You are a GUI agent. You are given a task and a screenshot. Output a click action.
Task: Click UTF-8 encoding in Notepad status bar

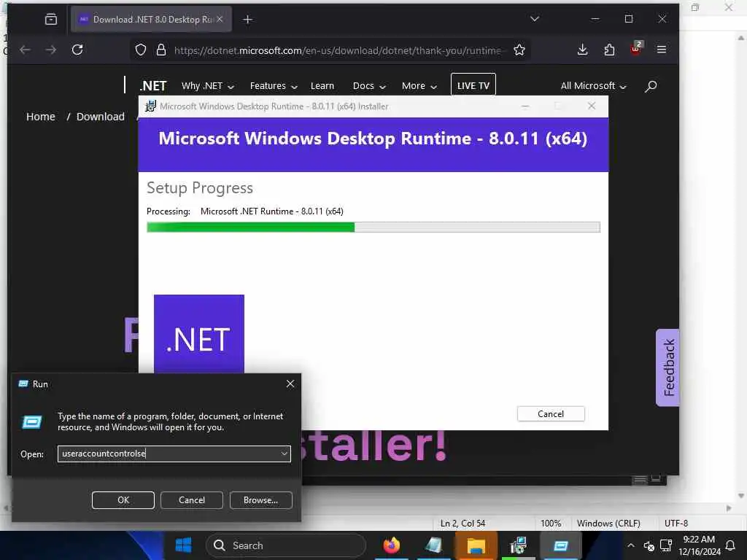(676, 524)
